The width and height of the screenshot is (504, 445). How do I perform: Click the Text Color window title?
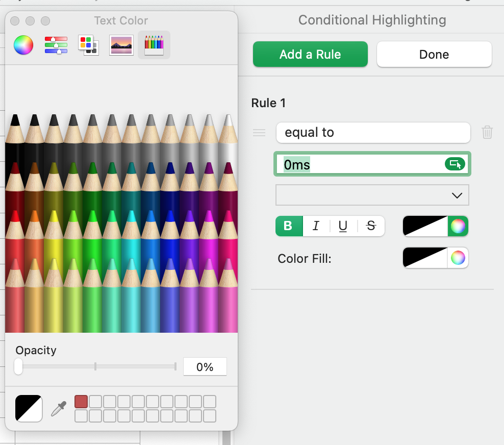coord(121,20)
